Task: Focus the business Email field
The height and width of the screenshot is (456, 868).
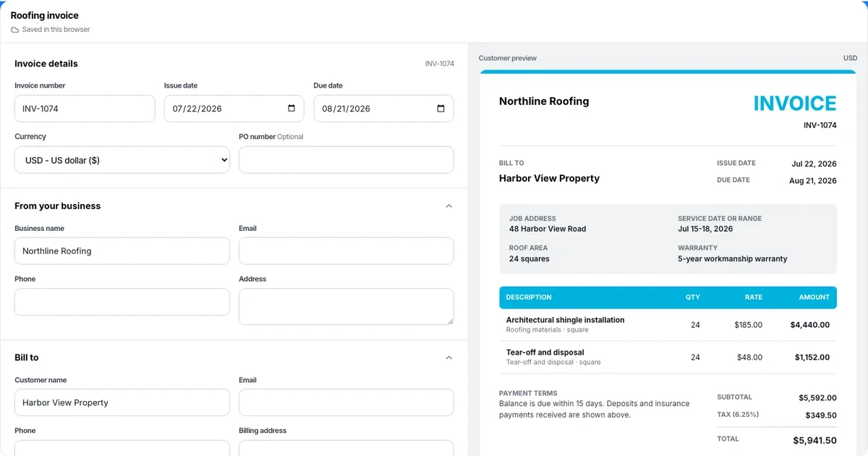Action: pyautogui.click(x=346, y=251)
